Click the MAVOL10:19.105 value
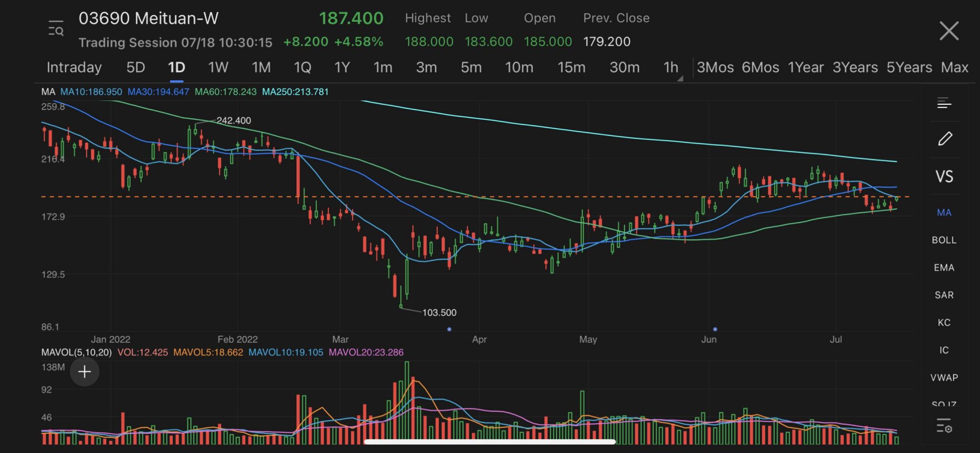This screenshot has height=453, width=980. tap(286, 353)
